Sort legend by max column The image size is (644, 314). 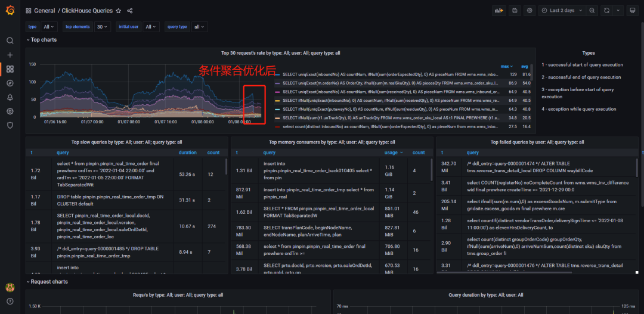[x=507, y=66]
